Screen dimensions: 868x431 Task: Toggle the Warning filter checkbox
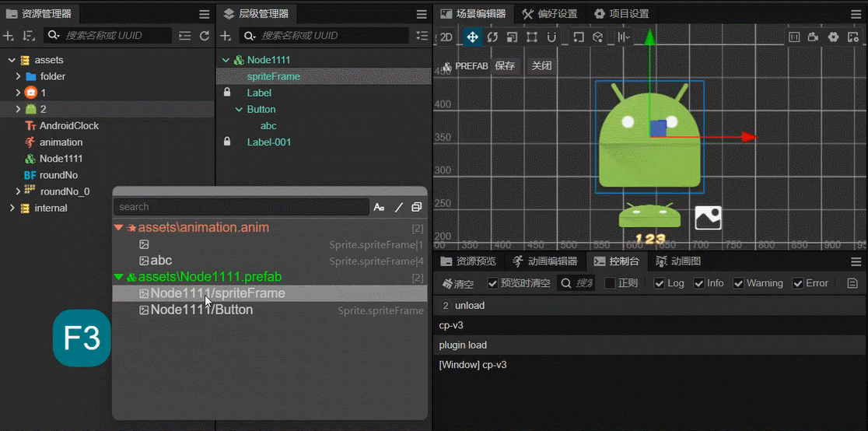[738, 284]
